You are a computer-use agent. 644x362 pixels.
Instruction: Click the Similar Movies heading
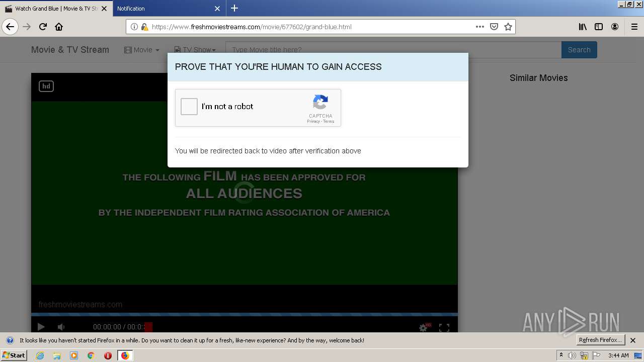[538, 78]
